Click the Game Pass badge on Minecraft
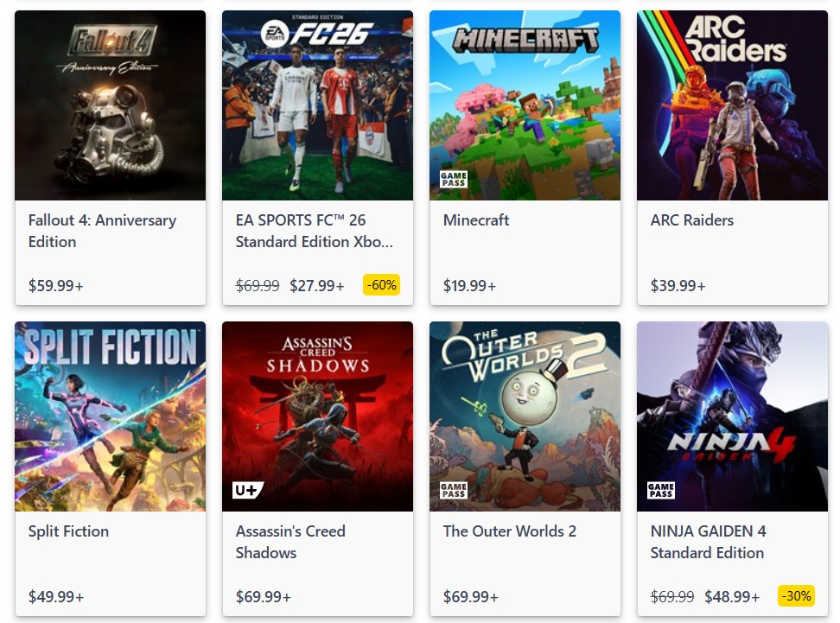This screenshot has width=840, height=623. click(x=453, y=179)
